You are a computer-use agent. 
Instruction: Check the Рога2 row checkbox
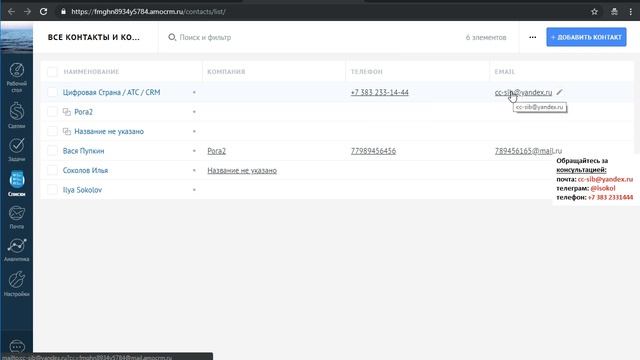point(52,112)
